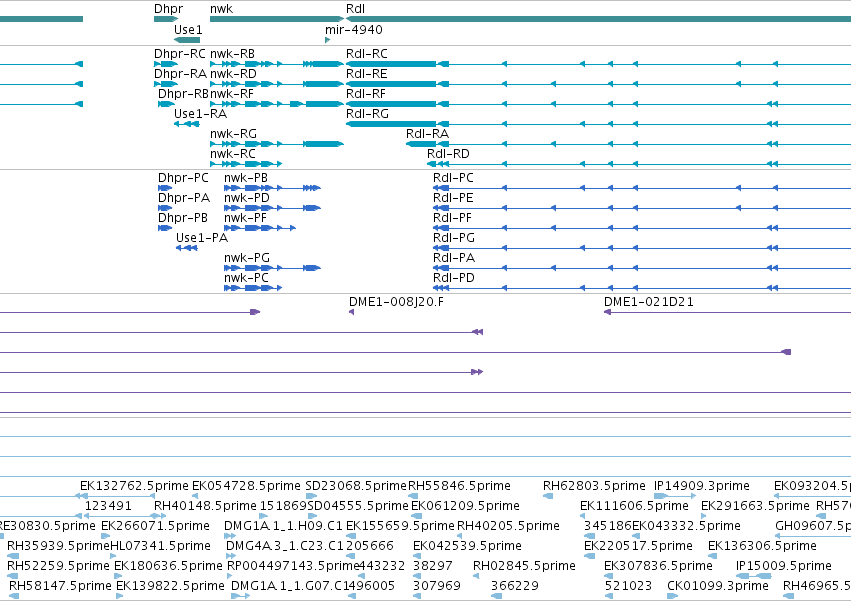The image size is (851, 601).
Task: Select the nwk-PC protein label
Action: pyautogui.click(x=246, y=279)
